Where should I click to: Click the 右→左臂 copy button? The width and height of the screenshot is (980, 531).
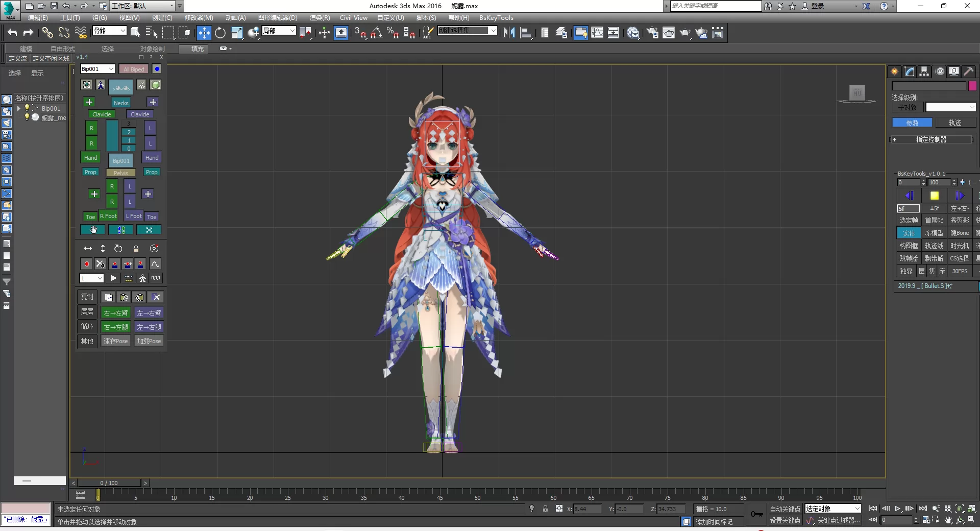116,313
